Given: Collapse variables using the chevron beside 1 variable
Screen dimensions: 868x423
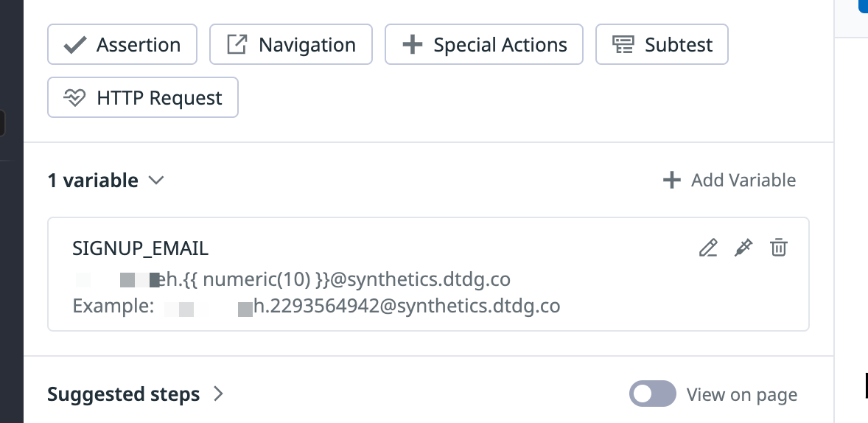Looking at the screenshot, I should coord(157,180).
